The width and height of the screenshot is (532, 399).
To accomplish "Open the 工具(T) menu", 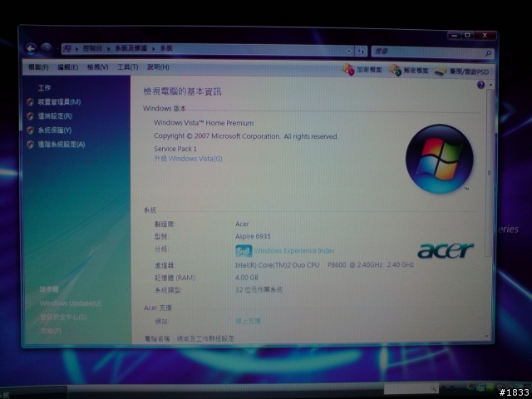I will coord(127,67).
